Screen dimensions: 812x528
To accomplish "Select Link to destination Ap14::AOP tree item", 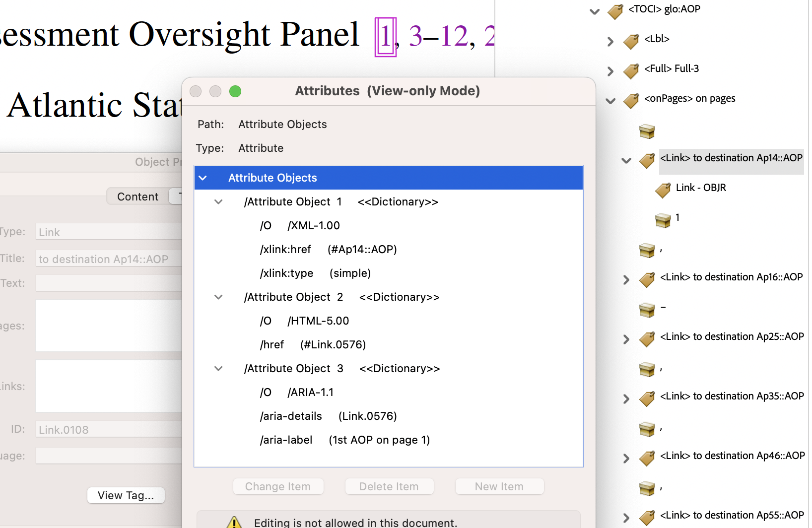I will click(x=731, y=158).
